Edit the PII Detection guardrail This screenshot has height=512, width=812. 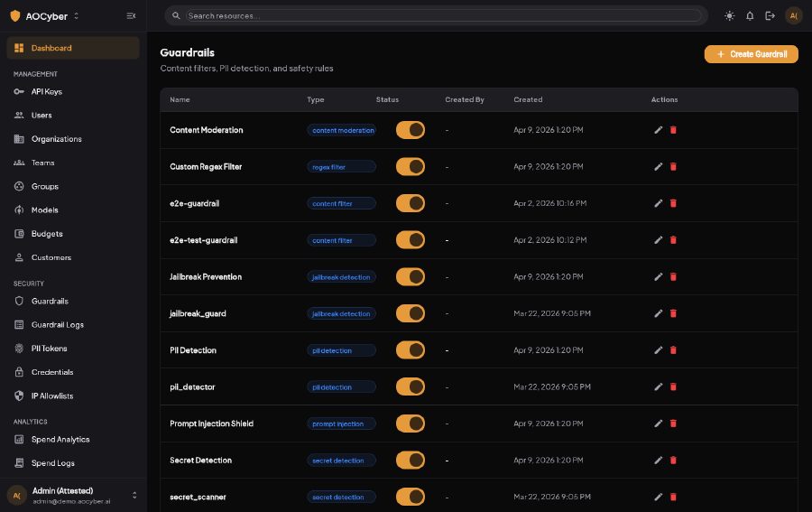[659, 350]
